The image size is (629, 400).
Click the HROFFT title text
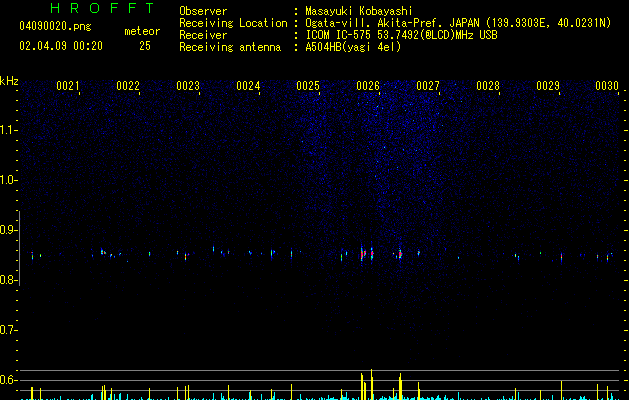coord(103,8)
